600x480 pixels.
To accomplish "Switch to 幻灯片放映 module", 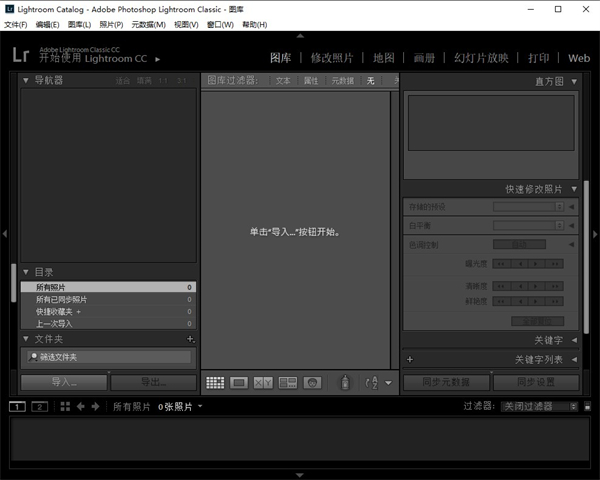I will point(481,58).
